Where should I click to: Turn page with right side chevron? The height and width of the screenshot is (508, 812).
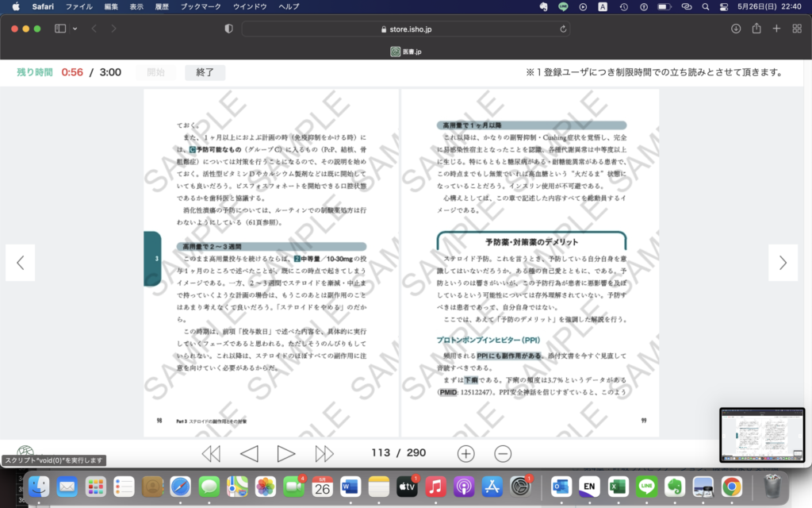(x=783, y=263)
